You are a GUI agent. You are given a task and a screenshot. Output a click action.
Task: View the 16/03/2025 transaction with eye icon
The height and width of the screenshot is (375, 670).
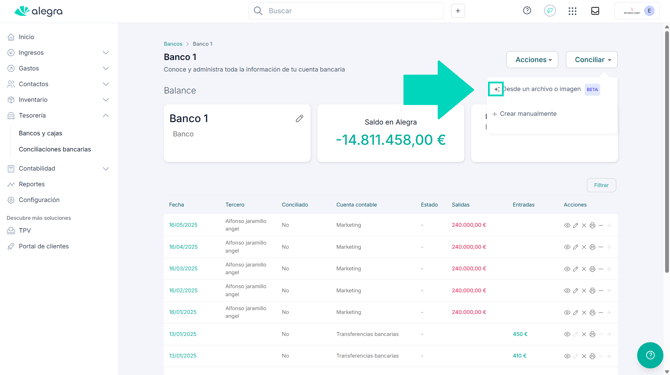pos(567,269)
